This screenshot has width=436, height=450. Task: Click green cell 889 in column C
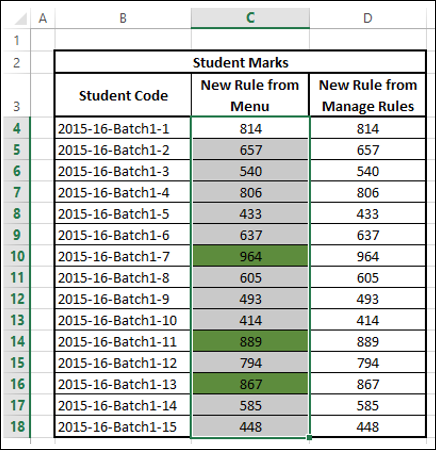tap(250, 342)
